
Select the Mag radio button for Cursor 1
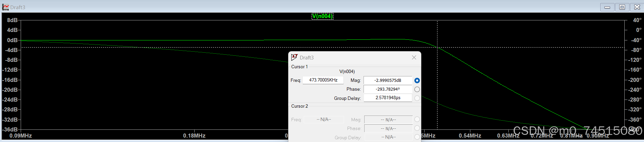417,81
